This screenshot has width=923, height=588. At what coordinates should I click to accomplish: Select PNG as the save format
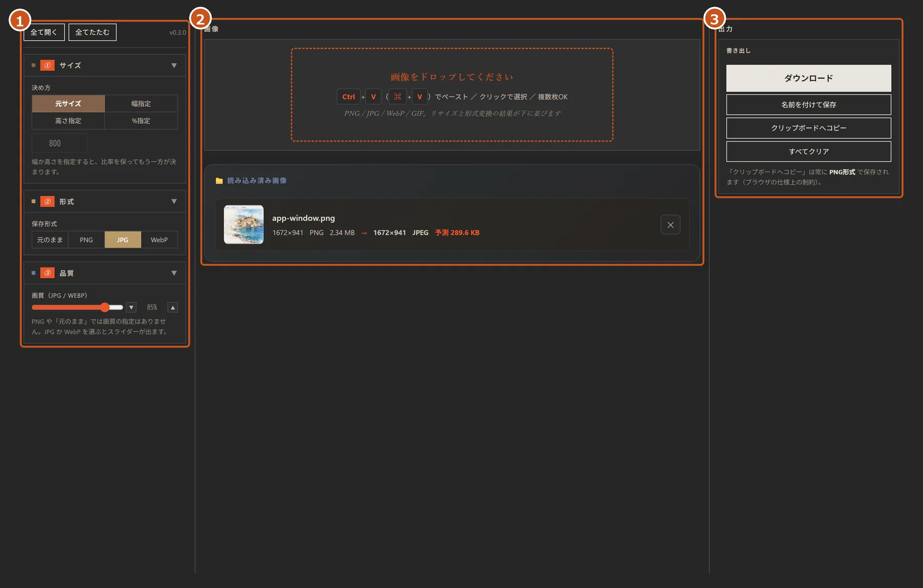click(x=86, y=240)
